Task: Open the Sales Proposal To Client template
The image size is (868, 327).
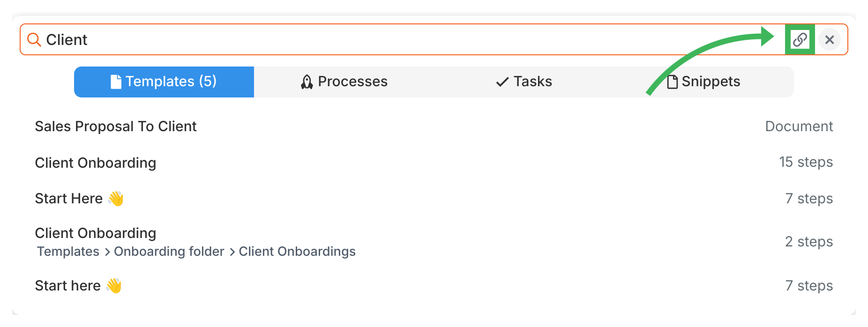Action: (116, 126)
